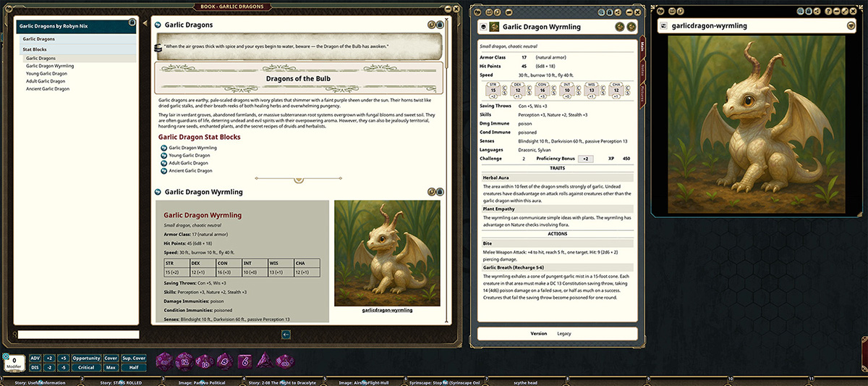Click the modifier stack gear icon
Image resolution: width=868 pixels, height=386 pixels.
pyautogui.click(x=6, y=356)
